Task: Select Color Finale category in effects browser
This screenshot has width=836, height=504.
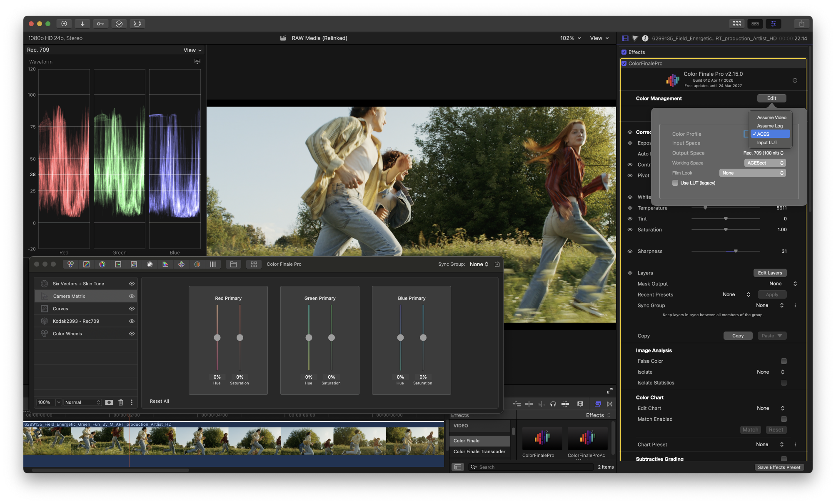Action: pyautogui.click(x=480, y=441)
